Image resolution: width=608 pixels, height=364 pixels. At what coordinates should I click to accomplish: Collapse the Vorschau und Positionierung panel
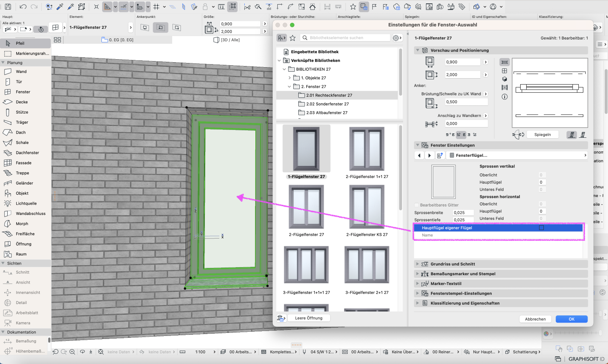click(418, 50)
